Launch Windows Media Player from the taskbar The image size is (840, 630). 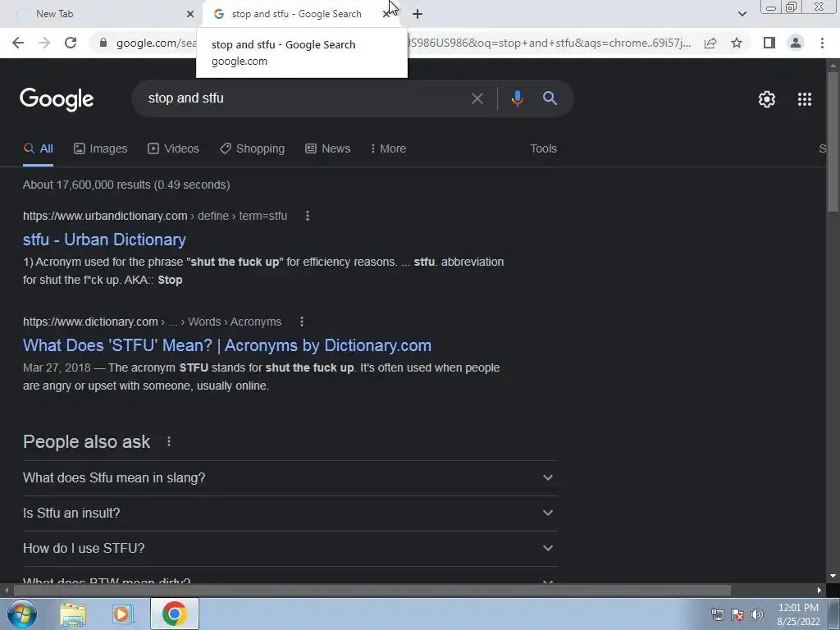(x=123, y=614)
